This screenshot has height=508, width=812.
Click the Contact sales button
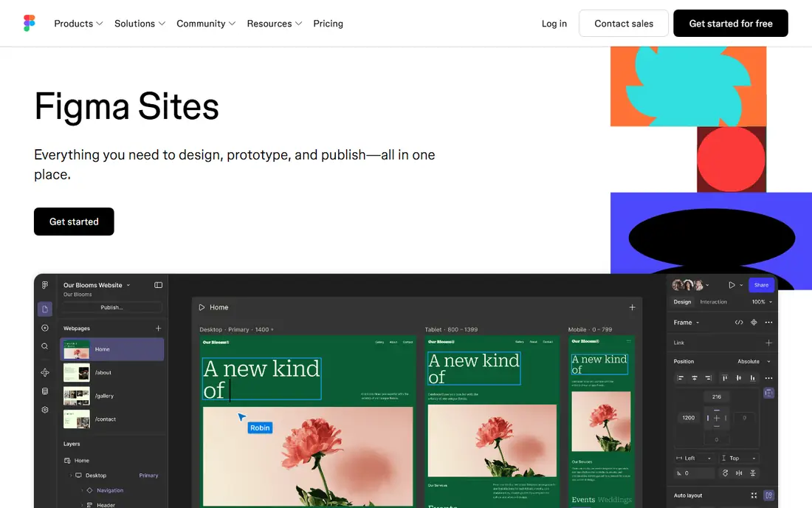tap(624, 24)
